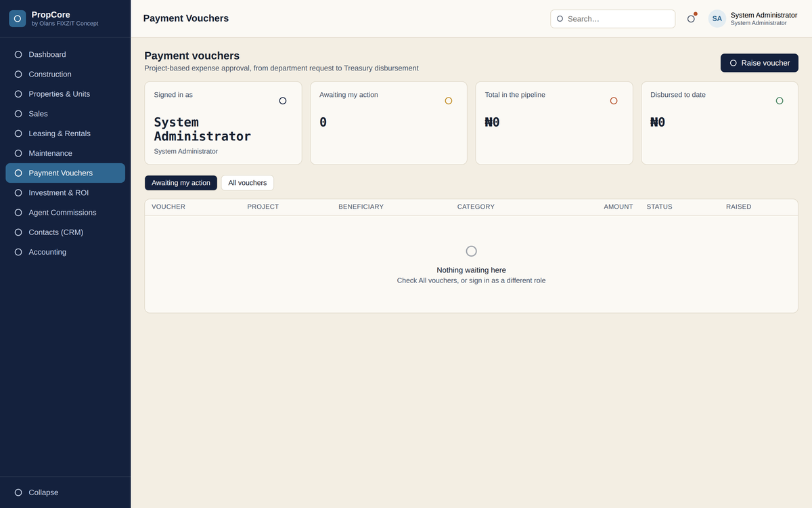Click the Accounting sidebar icon
Screen dimensions: 812x508
(18, 252)
